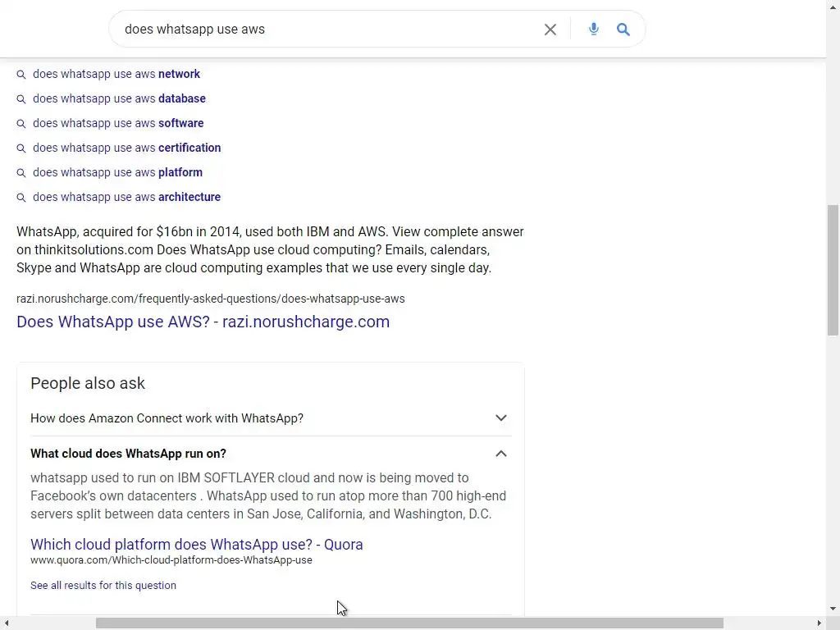Image resolution: width=840 pixels, height=630 pixels.
Task: Select suggestion 'does whatsapp use aws architecture'
Action: [127, 197]
